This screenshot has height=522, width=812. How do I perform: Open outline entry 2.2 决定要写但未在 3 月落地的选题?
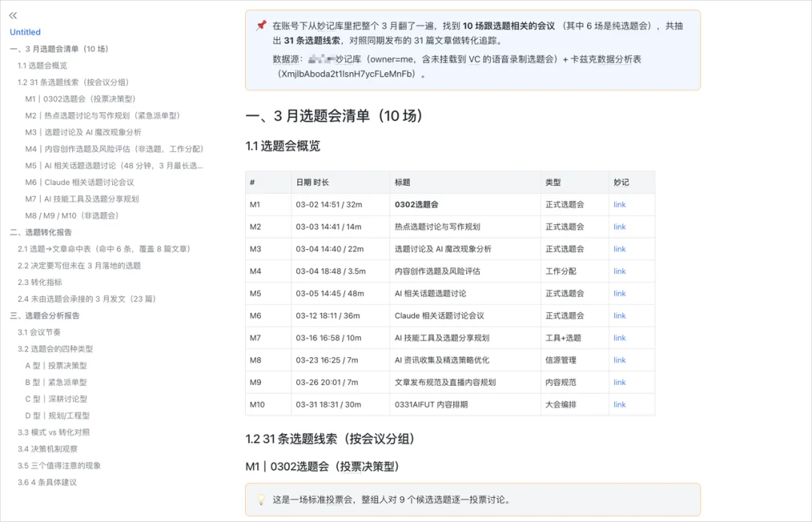[79, 266]
